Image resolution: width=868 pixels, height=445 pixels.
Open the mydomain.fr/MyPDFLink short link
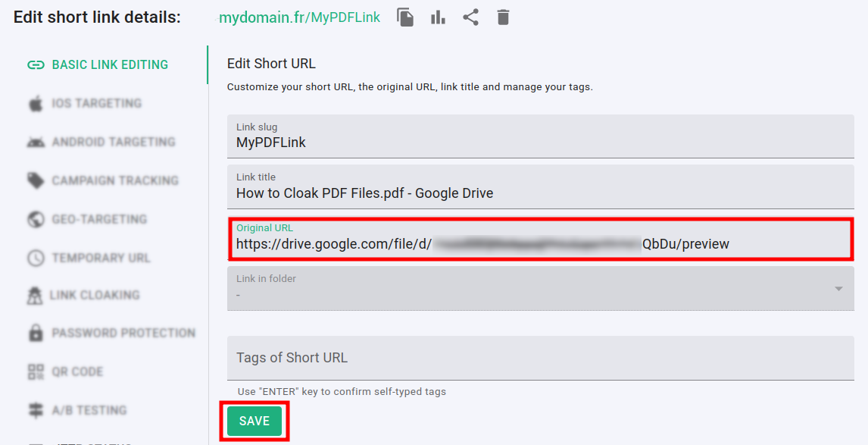tap(299, 17)
